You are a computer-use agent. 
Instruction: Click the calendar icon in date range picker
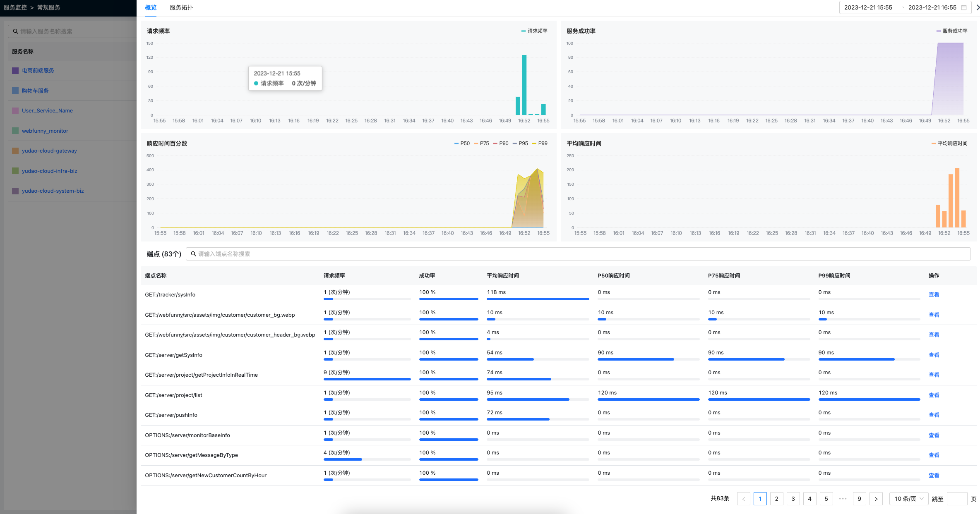[964, 7]
